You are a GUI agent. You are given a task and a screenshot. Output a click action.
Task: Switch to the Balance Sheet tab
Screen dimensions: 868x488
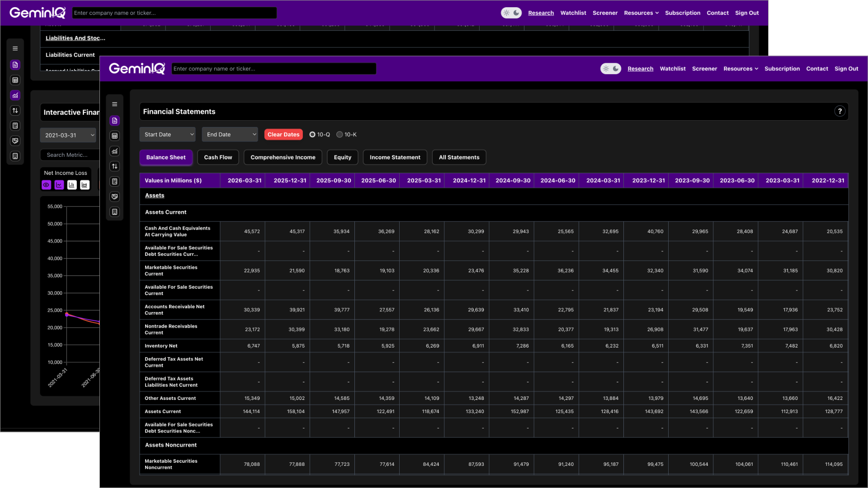click(166, 157)
